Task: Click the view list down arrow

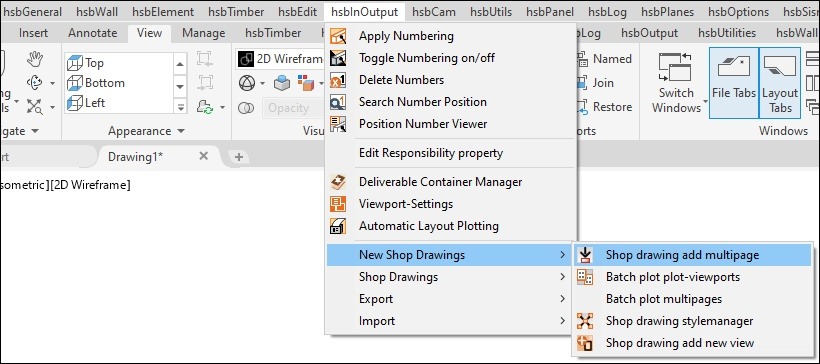Action: coord(180,86)
